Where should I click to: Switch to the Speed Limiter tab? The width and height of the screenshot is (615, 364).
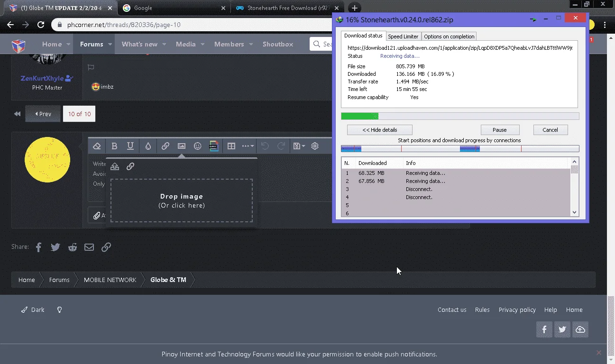click(x=403, y=36)
